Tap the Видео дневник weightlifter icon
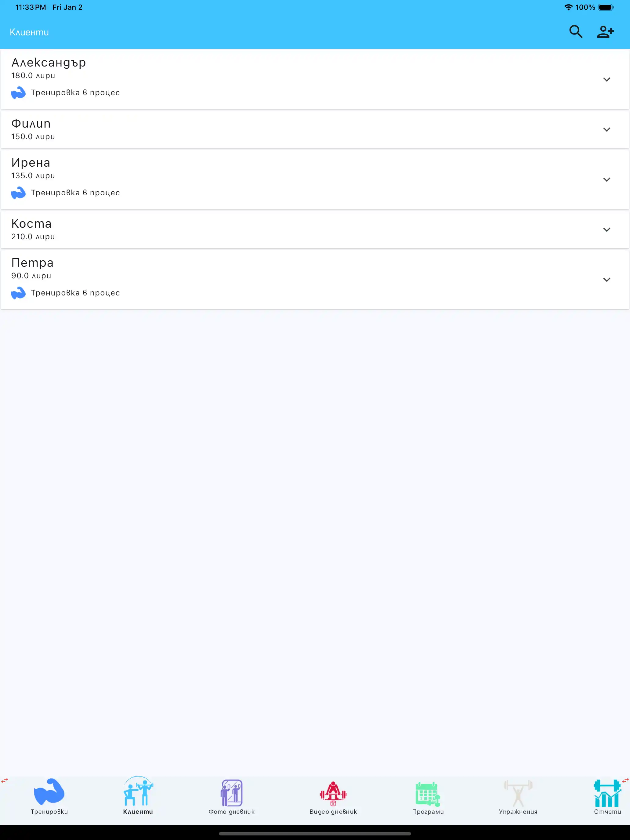 pos(333,793)
